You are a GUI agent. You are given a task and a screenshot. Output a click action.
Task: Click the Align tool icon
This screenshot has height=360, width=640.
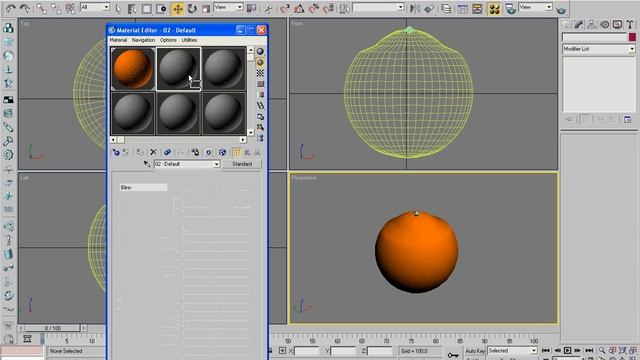[429, 8]
